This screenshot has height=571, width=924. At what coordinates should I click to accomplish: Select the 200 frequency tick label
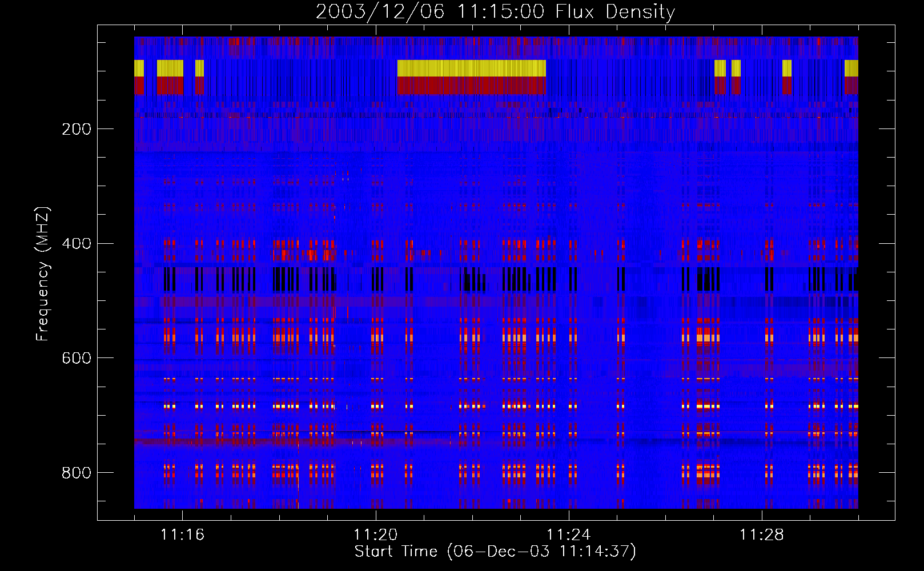tap(77, 129)
